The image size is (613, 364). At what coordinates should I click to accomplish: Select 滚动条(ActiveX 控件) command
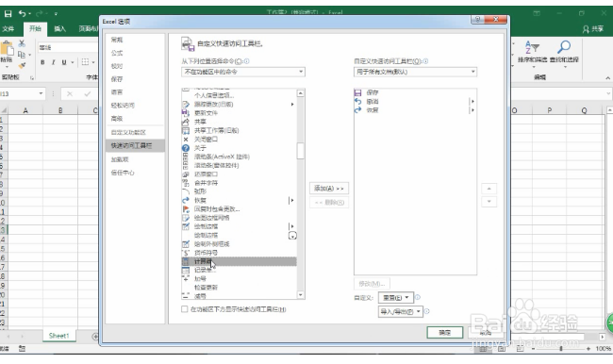pos(239,157)
